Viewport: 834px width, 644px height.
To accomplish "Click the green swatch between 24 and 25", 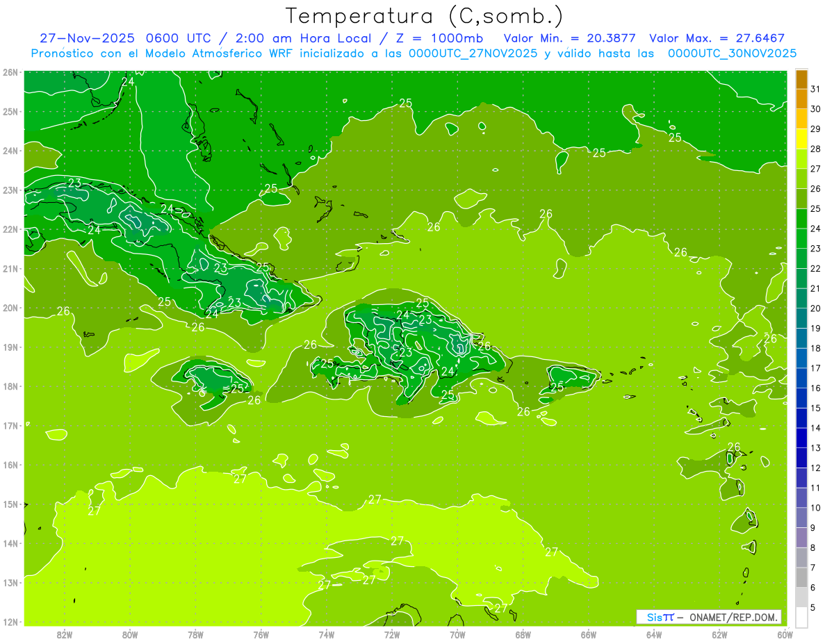I will click(x=801, y=219).
